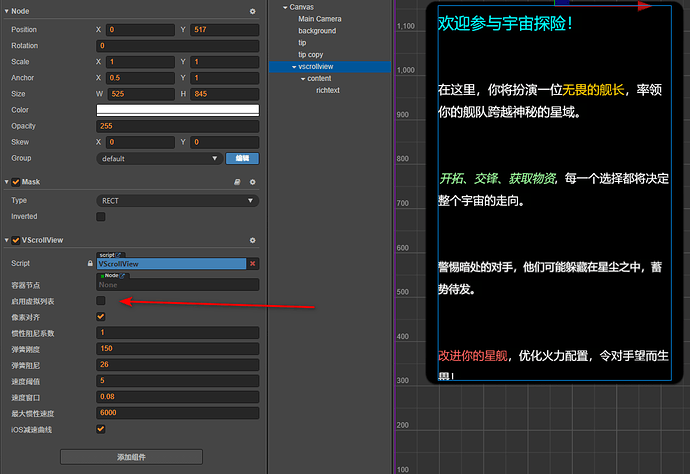Click the 惯性阻尼系数 input field
The width and height of the screenshot is (690, 474).
177,333
